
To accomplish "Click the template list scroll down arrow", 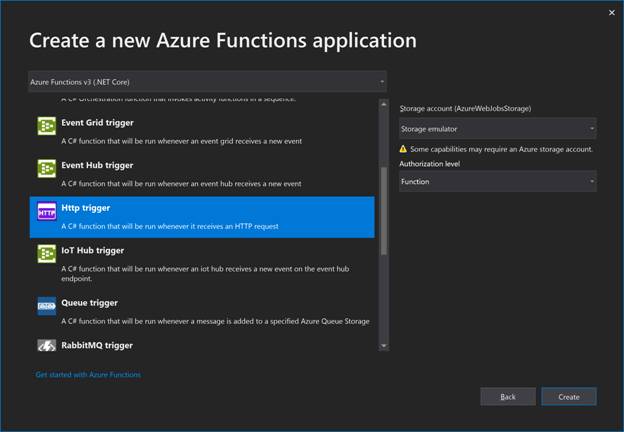I will [x=384, y=346].
